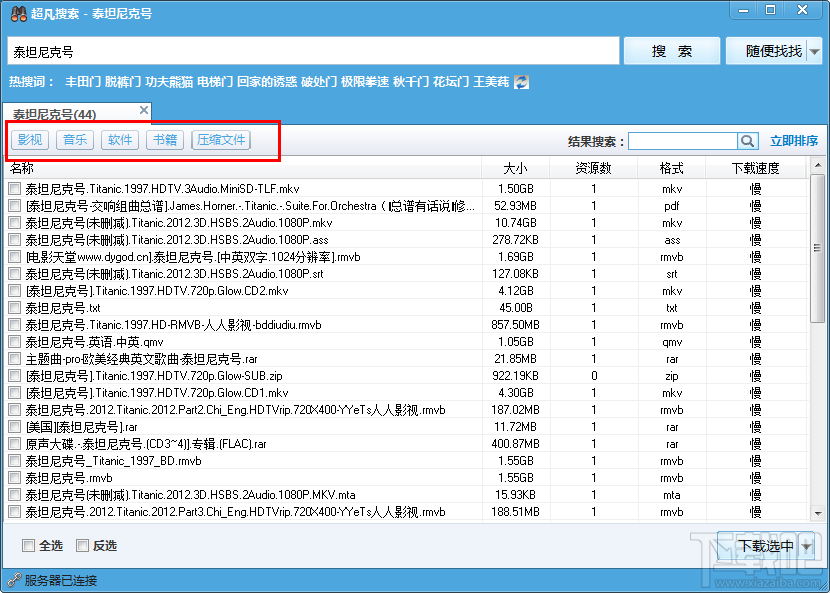830x593 pixels.
Task: Select the 电影天堂www.dygod.cn rmvb row
Action: (x=405, y=257)
